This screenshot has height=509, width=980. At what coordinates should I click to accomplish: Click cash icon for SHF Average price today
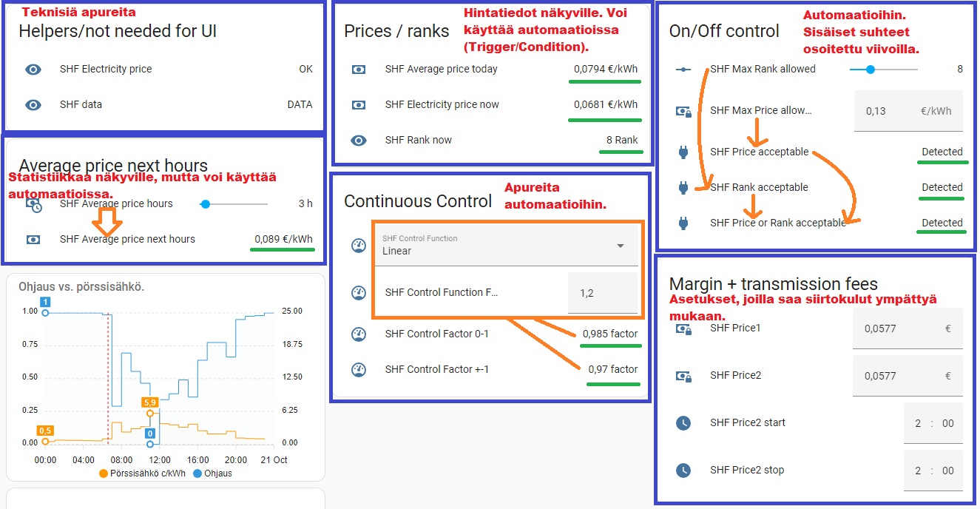[x=359, y=70]
